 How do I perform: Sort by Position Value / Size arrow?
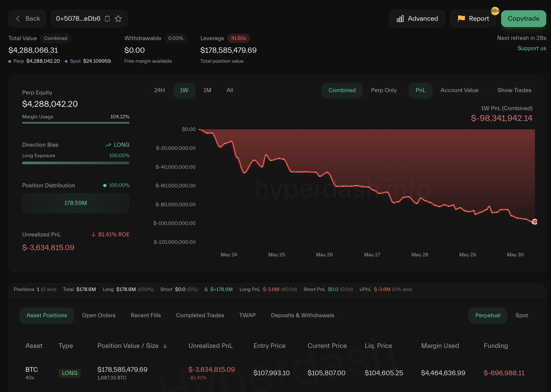(165, 346)
